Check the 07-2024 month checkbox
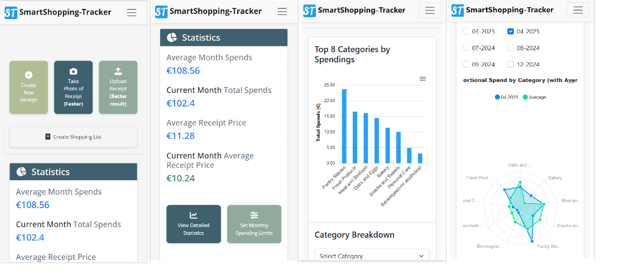 (466, 47)
